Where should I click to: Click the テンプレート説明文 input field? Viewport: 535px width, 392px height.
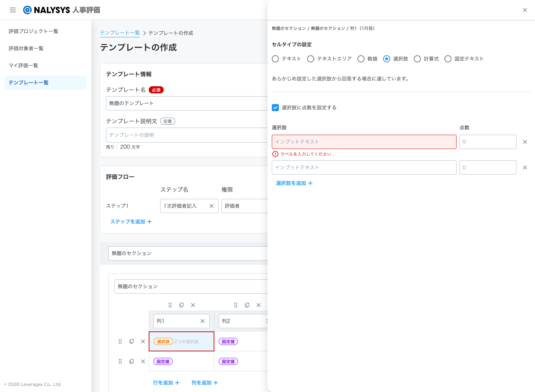coord(187,135)
